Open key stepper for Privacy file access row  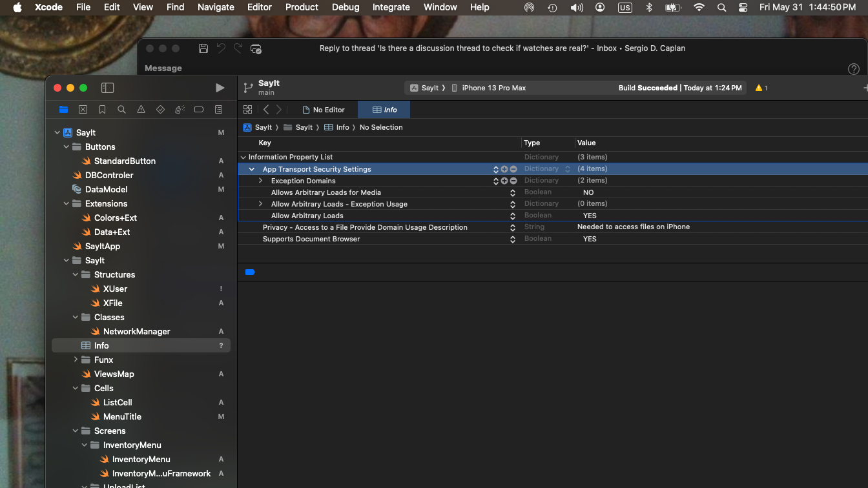(513, 227)
